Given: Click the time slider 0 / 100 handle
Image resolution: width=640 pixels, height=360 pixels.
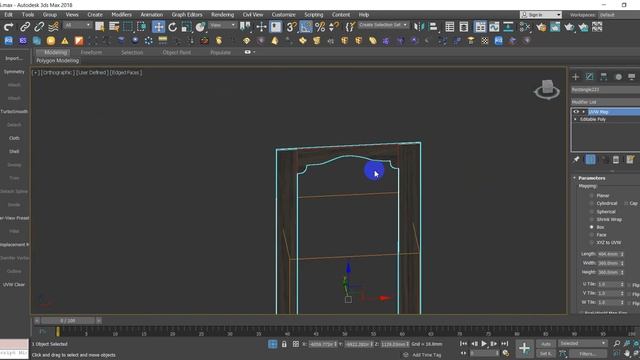Looking at the screenshot, I should point(68,321).
